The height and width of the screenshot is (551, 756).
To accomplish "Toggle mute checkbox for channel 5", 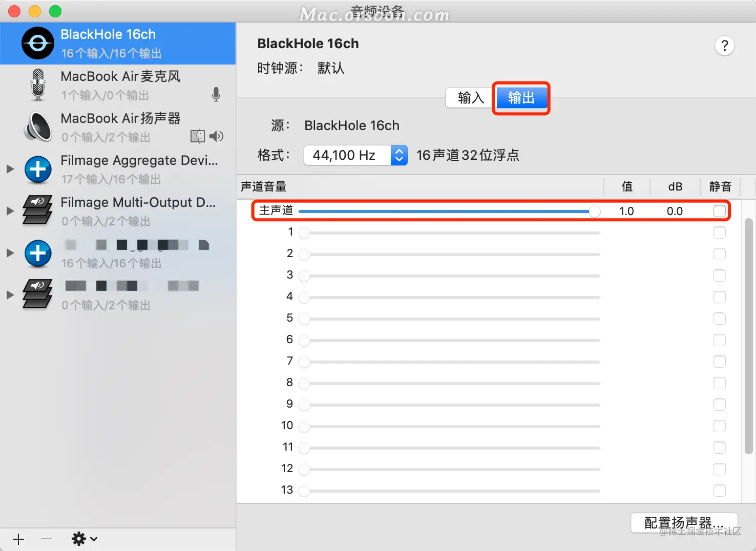I will click(720, 319).
